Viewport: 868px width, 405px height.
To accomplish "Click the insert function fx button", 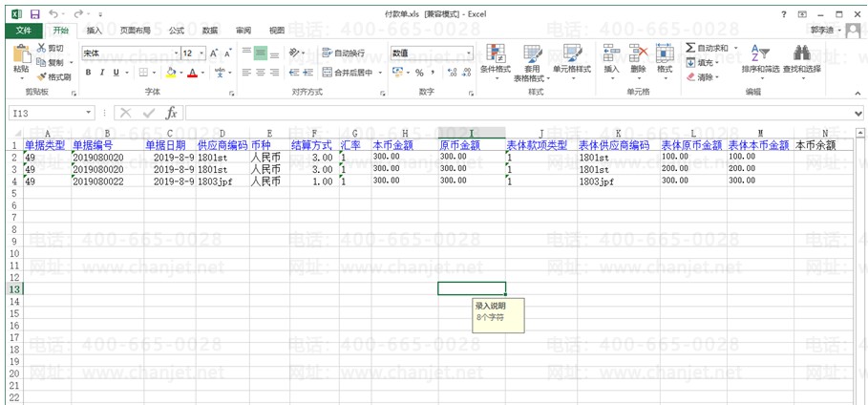I will click(x=172, y=113).
